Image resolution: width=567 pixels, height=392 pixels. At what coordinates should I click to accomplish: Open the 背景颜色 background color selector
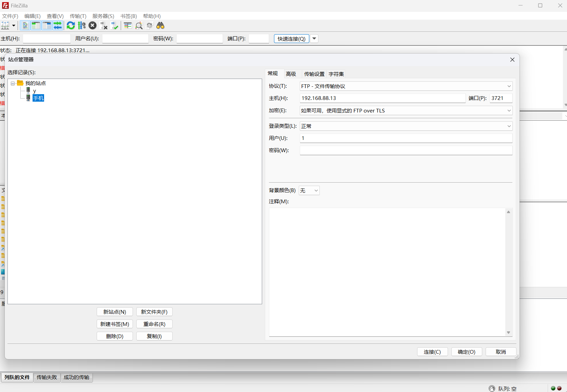tap(309, 191)
